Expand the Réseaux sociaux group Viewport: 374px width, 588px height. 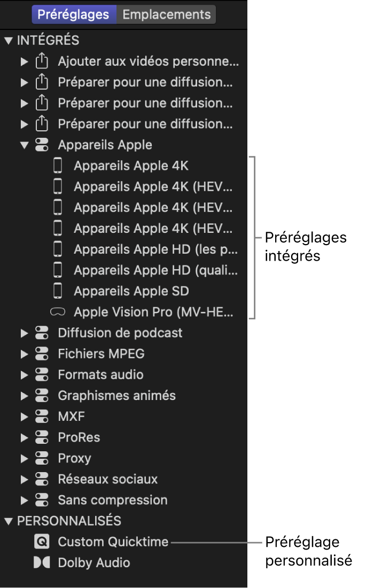pyautogui.click(x=24, y=479)
